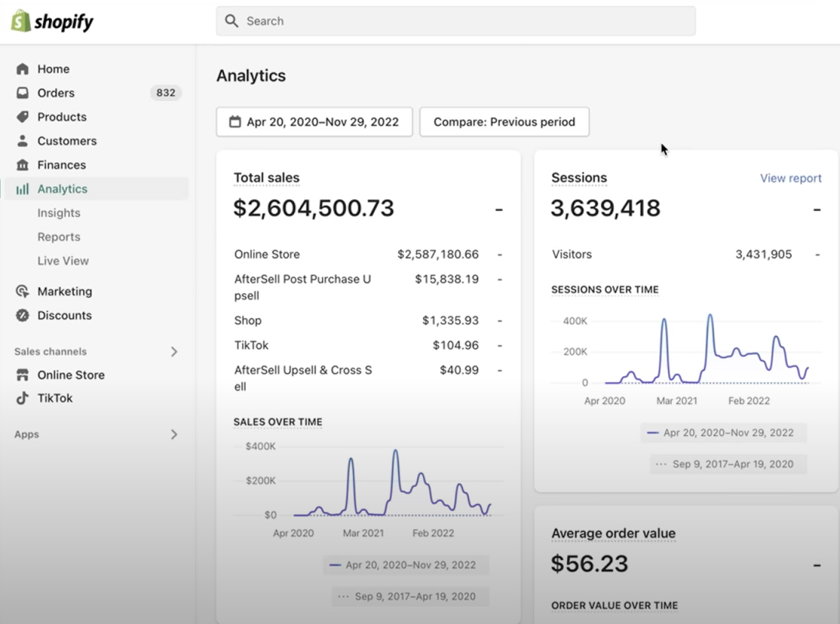Screen dimensions: 840x624
Task: Click the Marketing target icon
Action: [x=23, y=291]
